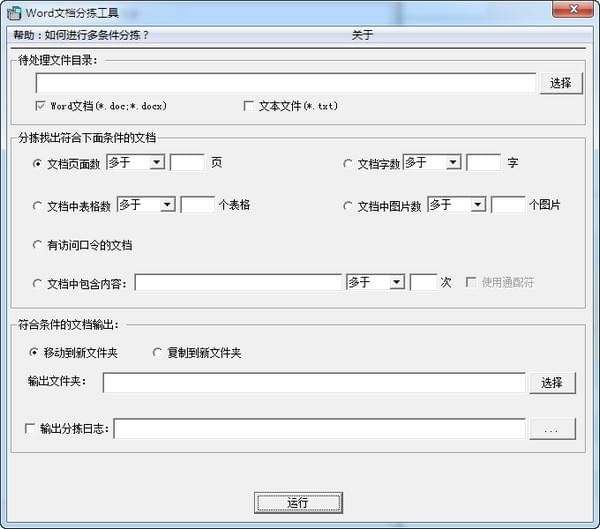Click the Word文档分拣工具 title bar app icon
Image resolution: width=600 pixels, height=529 pixels.
tap(14, 12)
